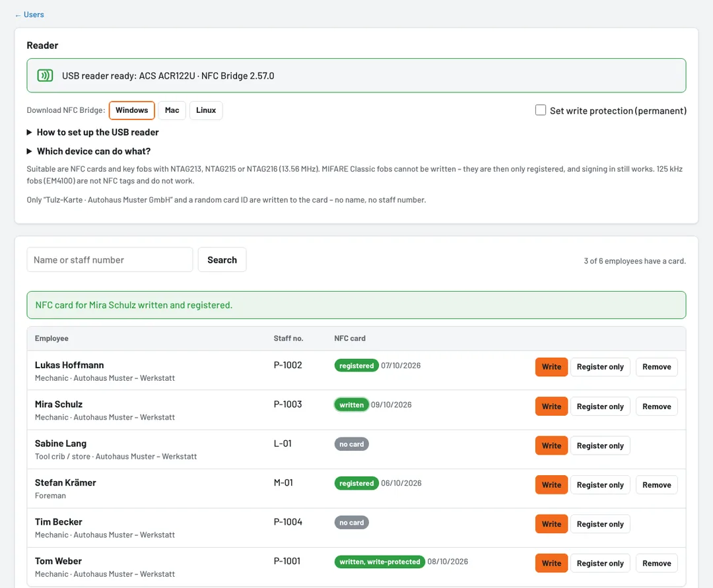
Task: Click the 'USB reader ready' status banner
Action: (356, 75)
